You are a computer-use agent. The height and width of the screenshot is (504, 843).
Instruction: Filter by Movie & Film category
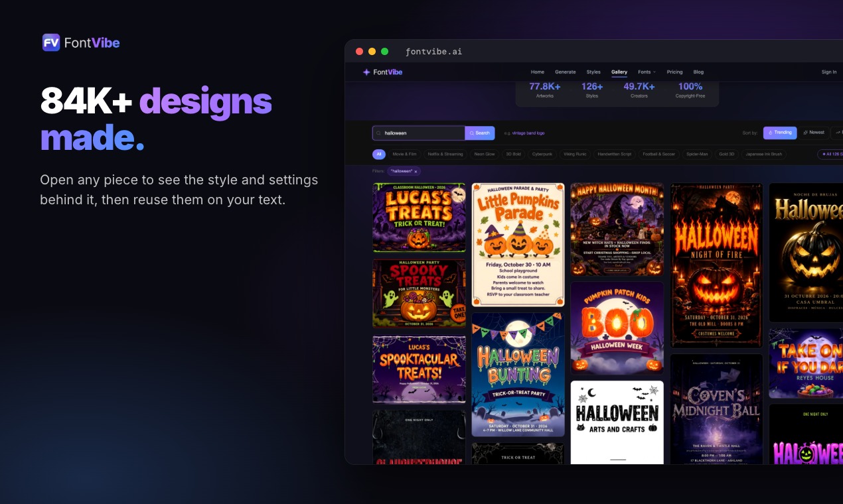[405, 155]
